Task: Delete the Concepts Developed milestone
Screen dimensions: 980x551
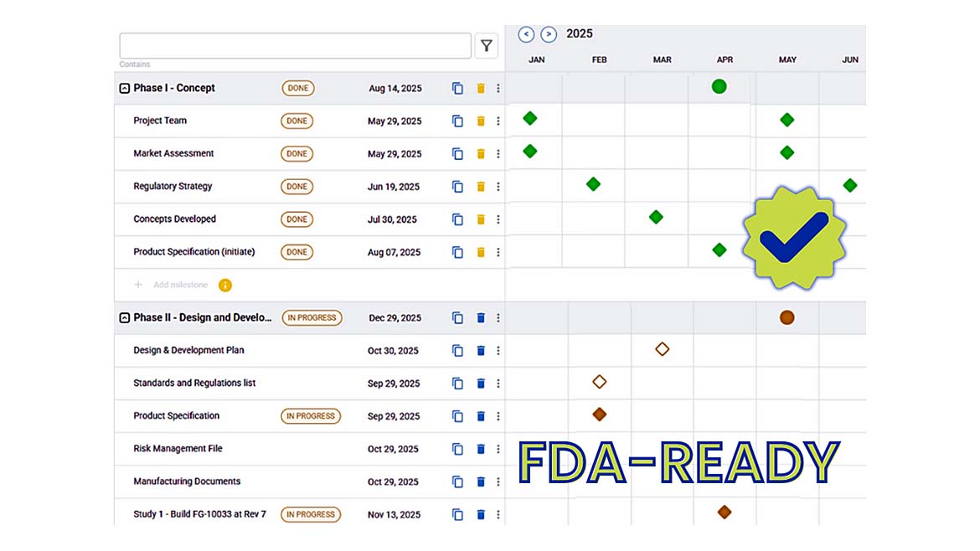Action: point(481,219)
